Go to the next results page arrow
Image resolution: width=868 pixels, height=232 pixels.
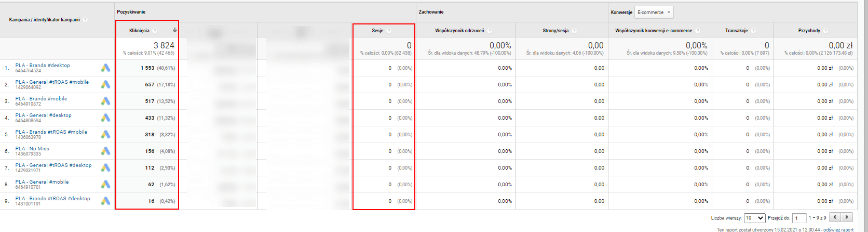(x=847, y=217)
